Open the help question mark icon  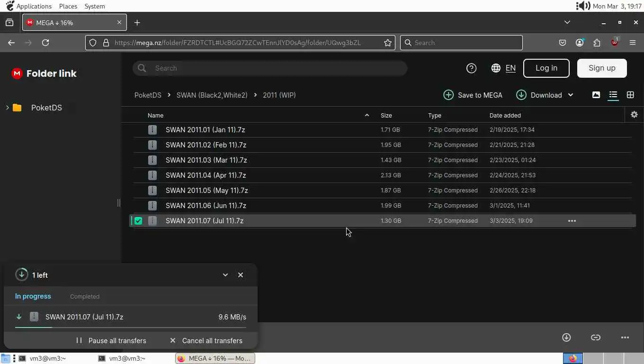(471, 68)
